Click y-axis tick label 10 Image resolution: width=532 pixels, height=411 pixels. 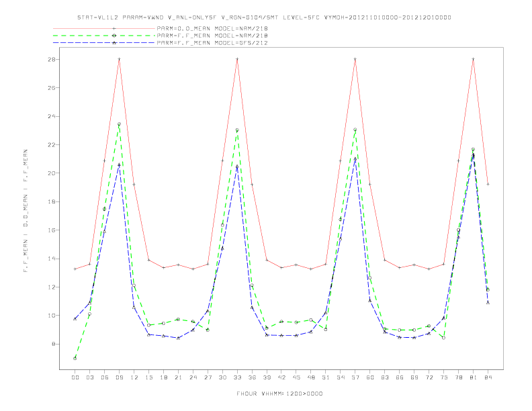(53, 316)
